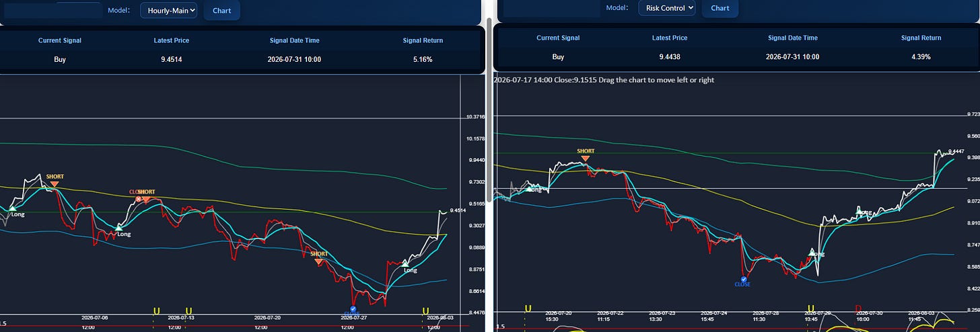
Task: Open the Hourly-Main model dropdown
Action: (169, 10)
